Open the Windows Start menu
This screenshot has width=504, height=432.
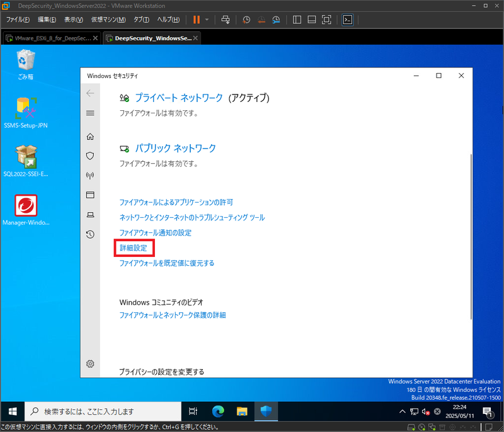click(13, 411)
